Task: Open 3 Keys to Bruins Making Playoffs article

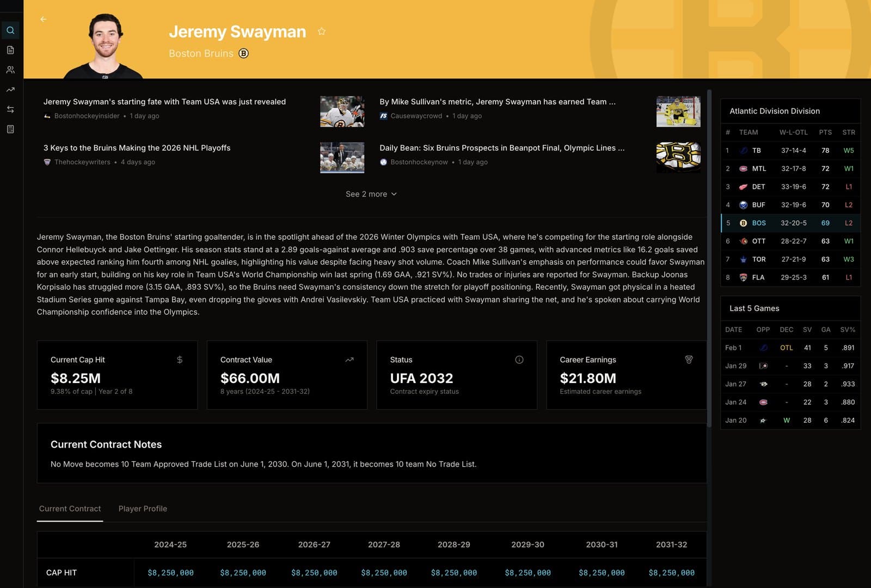Action: 137,148
